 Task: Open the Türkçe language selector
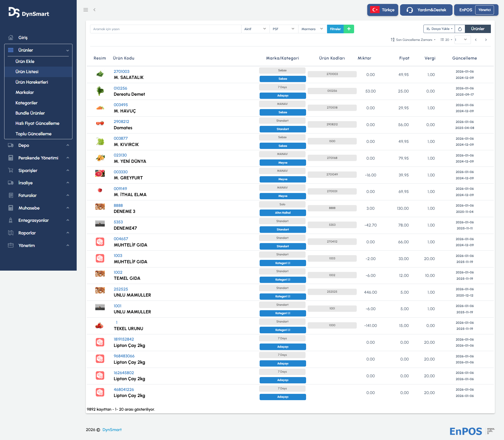coord(382,10)
